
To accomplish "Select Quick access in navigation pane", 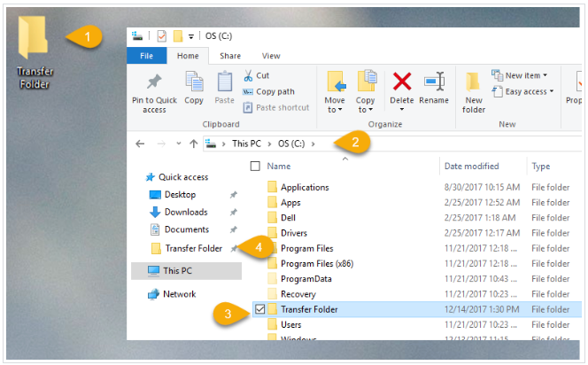I will point(177,177).
